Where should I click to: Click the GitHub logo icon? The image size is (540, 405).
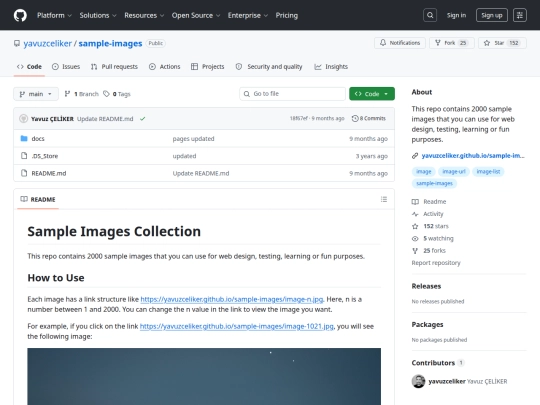coord(20,15)
